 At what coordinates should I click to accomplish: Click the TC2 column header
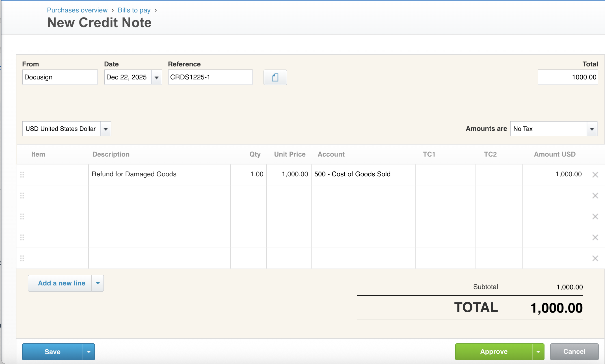pyautogui.click(x=490, y=154)
